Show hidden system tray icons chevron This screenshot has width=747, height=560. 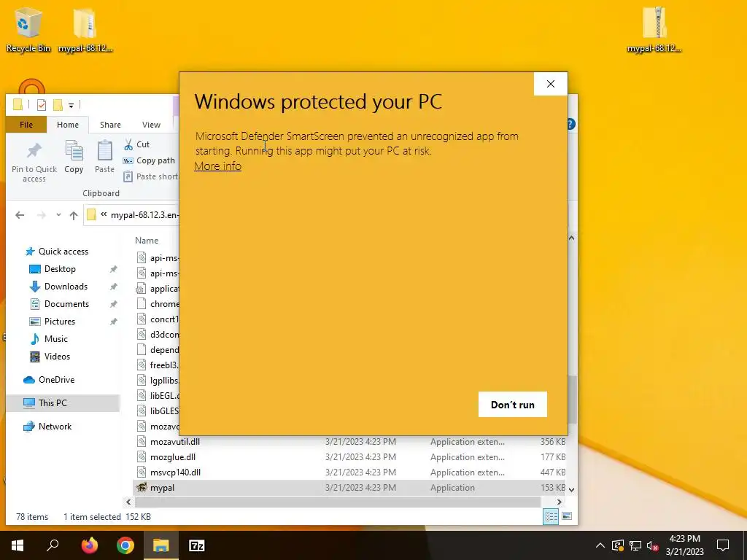(600, 545)
